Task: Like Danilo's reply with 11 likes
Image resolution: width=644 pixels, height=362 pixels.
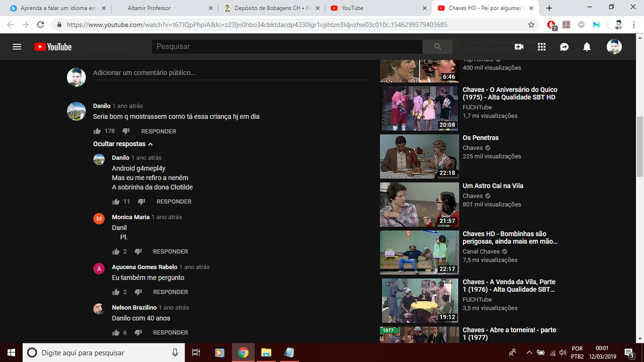Action: 116,201
